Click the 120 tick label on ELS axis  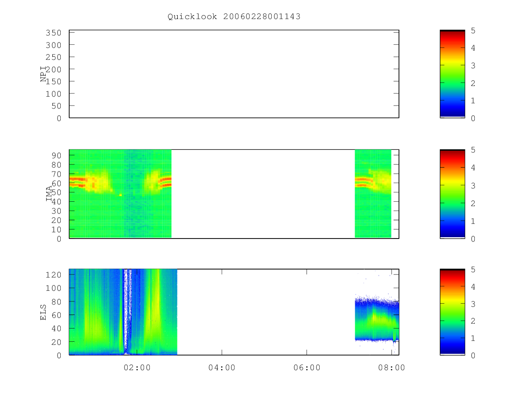click(x=54, y=274)
